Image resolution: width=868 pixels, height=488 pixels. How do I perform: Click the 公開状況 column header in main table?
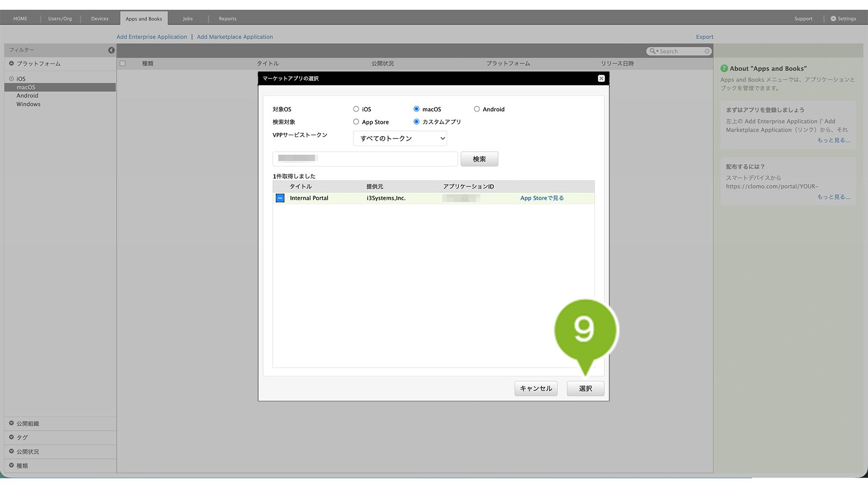[382, 63]
